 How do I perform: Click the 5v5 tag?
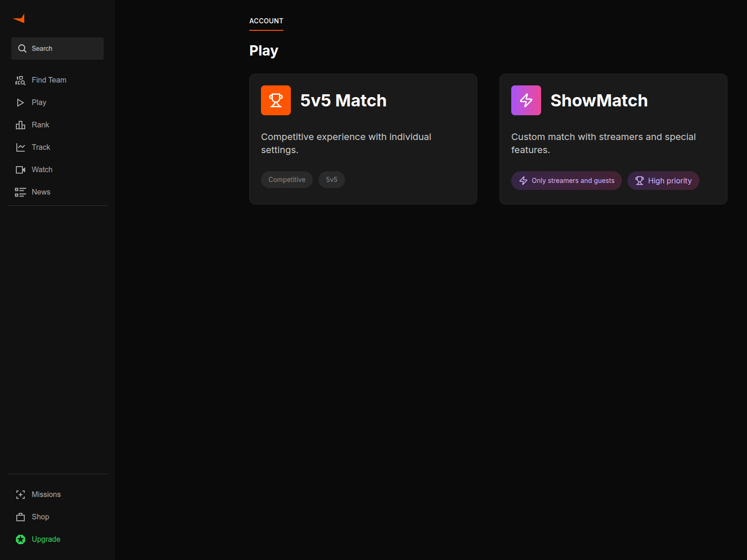coord(331,180)
